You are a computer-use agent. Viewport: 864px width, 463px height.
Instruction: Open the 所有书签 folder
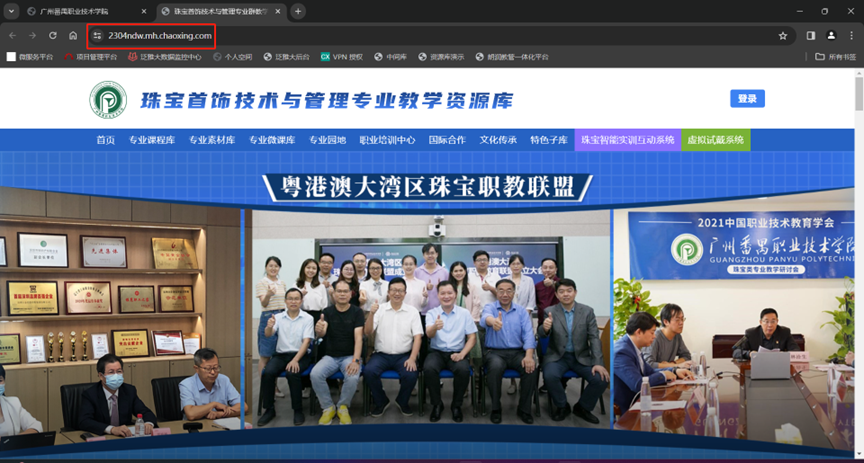point(835,57)
